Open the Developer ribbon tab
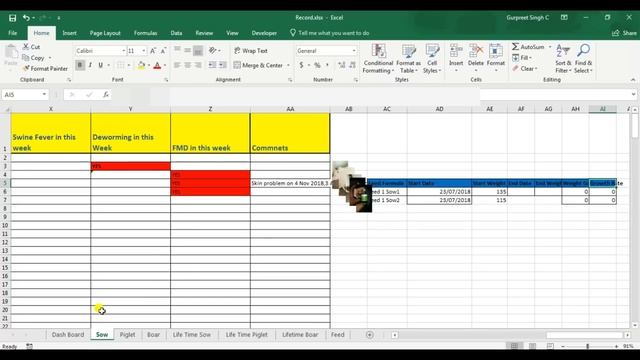The image size is (640, 360). [264, 33]
